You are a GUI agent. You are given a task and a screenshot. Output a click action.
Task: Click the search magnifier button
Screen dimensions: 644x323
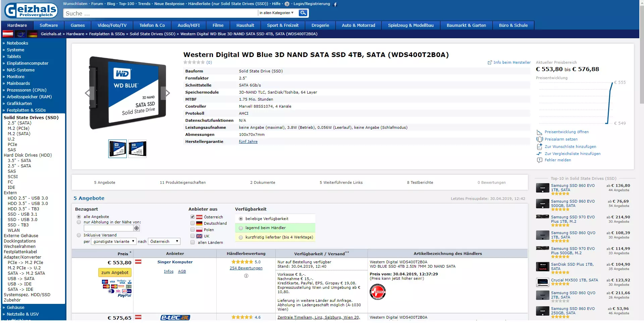tap(303, 13)
